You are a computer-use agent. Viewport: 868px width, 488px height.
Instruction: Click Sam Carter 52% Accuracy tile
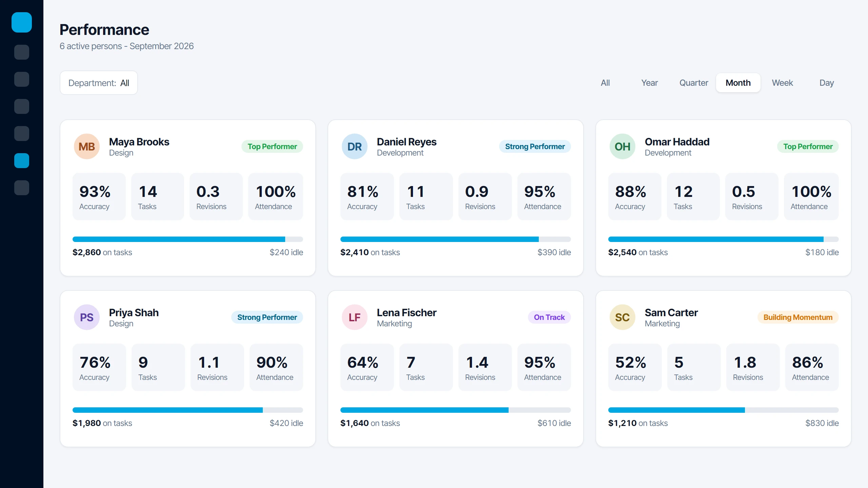click(x=635, y=367)
